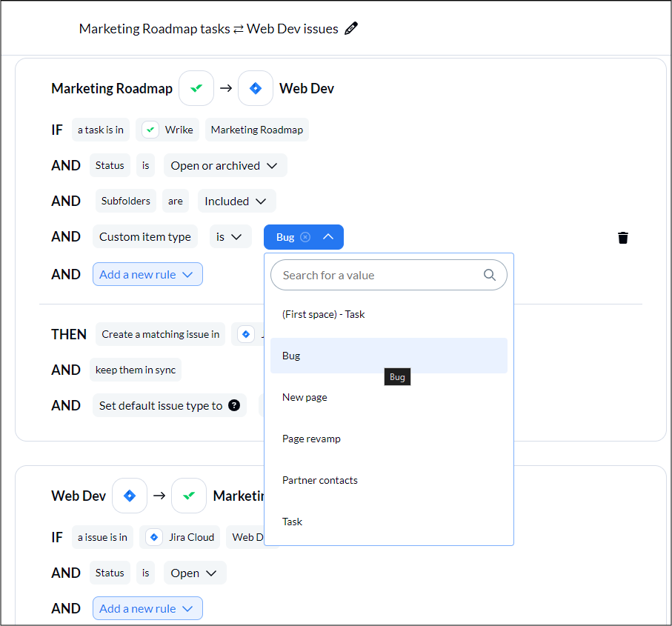Click the Status chip in Web Dev section
This screenshot has width=672, height=626.
coord(110,573)
